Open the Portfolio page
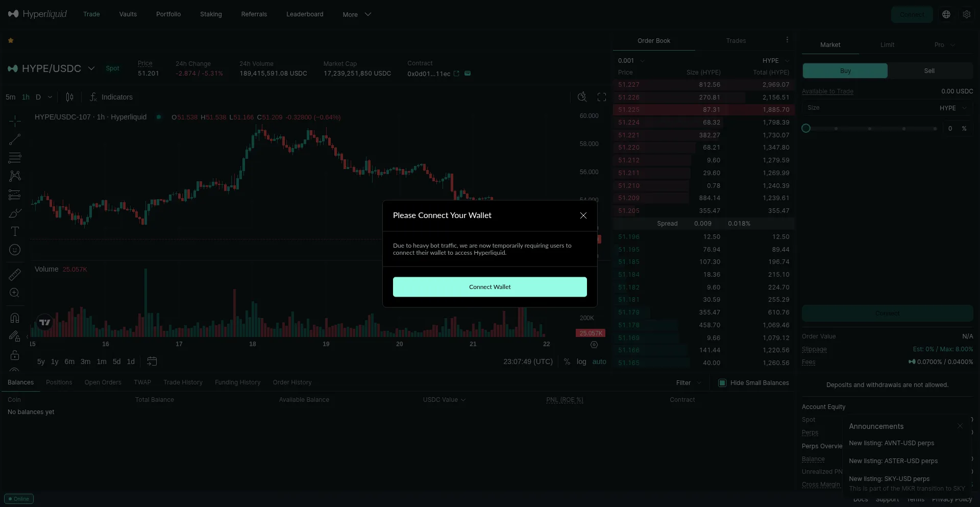This screenshot has height=507, width=980. (168, 14)
